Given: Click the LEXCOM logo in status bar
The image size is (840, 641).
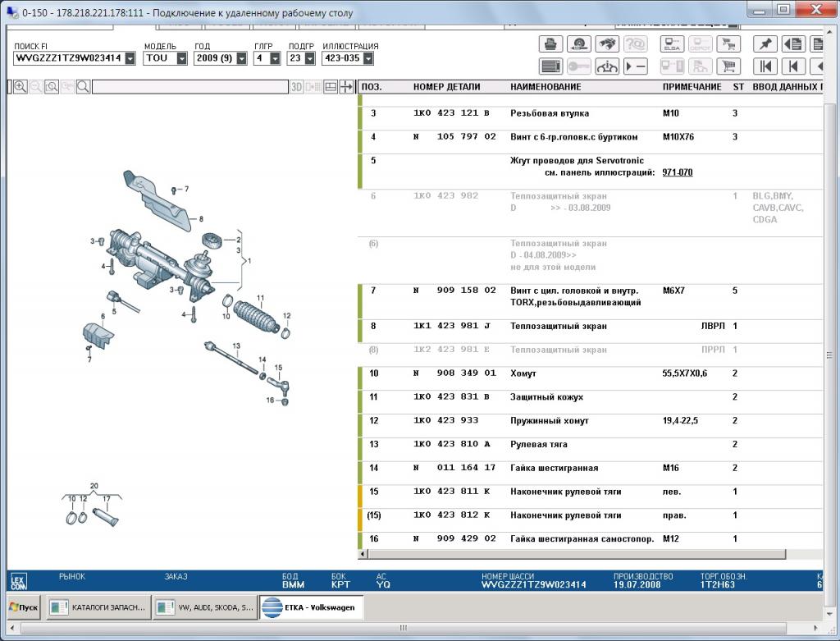Looking at the screenshot, I should tap(19, 582).
